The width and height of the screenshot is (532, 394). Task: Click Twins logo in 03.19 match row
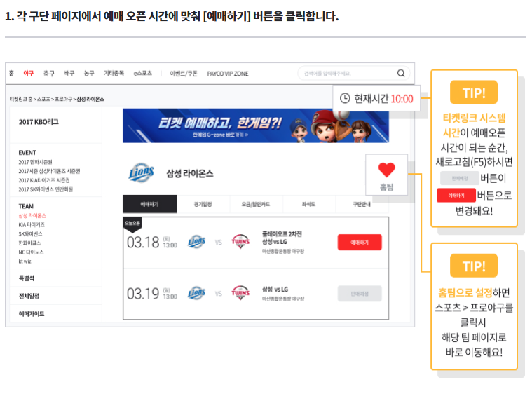point(240,292)
